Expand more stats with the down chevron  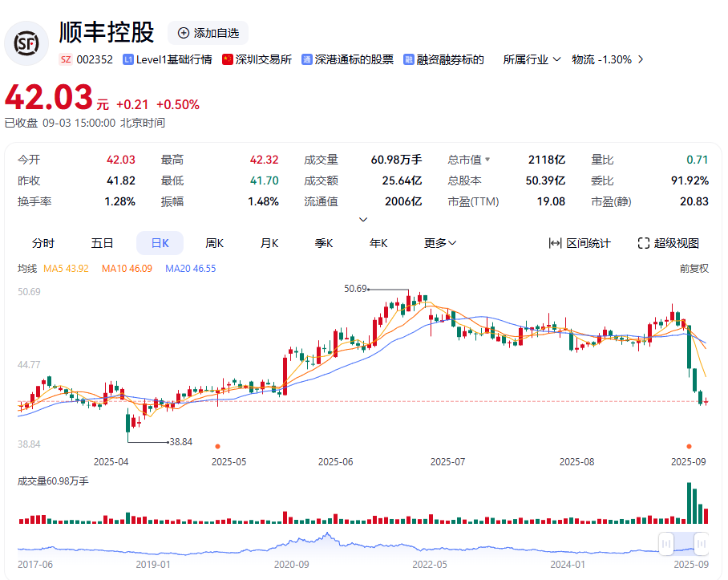click(363, 219)
